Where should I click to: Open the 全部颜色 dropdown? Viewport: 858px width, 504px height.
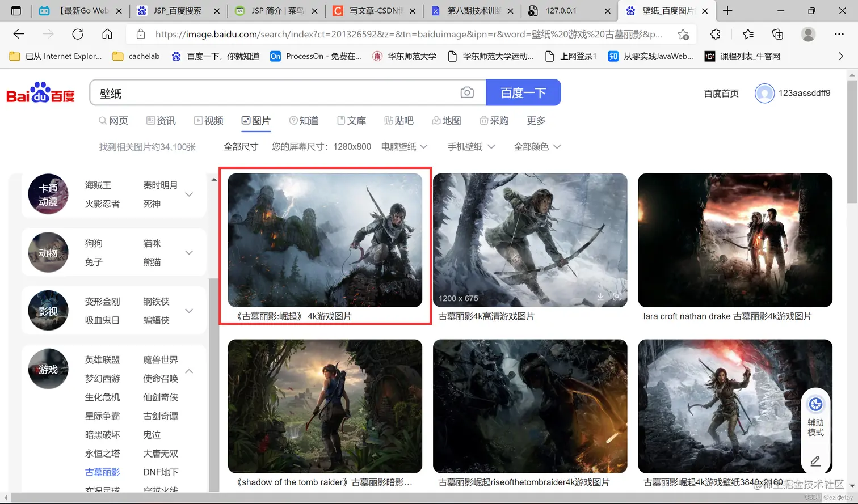(x=537, y=147)
